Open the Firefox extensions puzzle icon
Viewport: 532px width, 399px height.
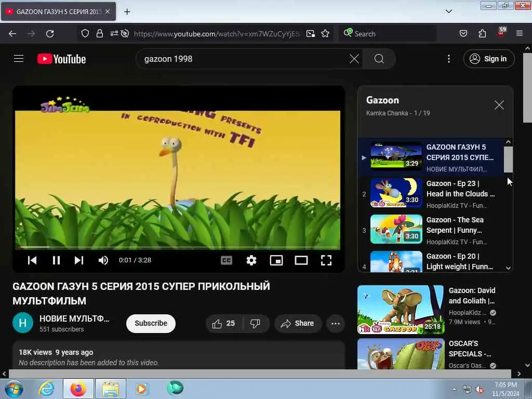482,34
